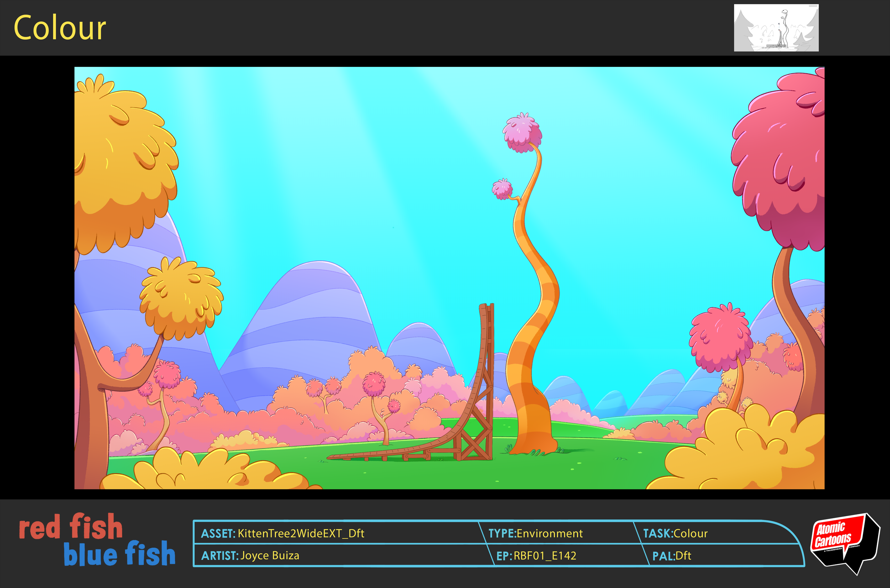
Task: Click the TASK:Colour label
Action: click(x=675, y=534)
